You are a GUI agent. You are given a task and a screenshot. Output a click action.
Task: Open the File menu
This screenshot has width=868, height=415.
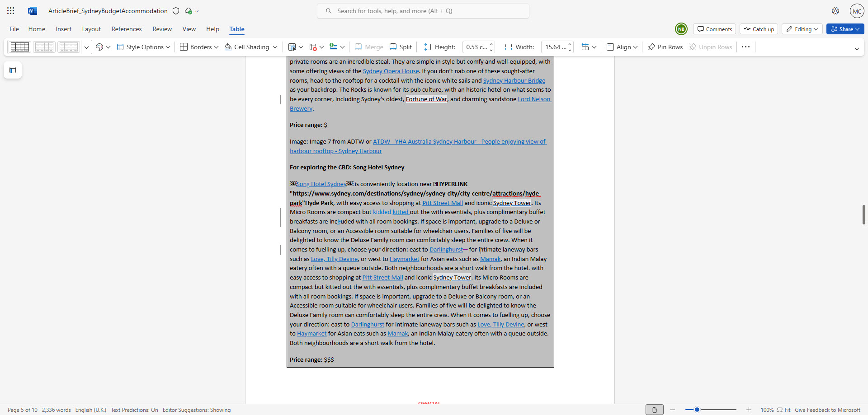tap(14, 29)
